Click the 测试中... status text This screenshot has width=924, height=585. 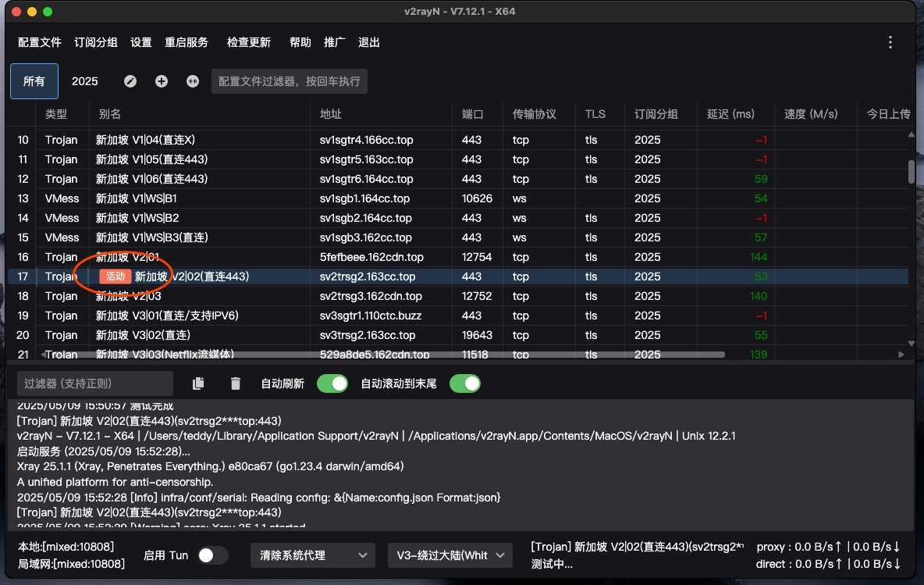553,564
